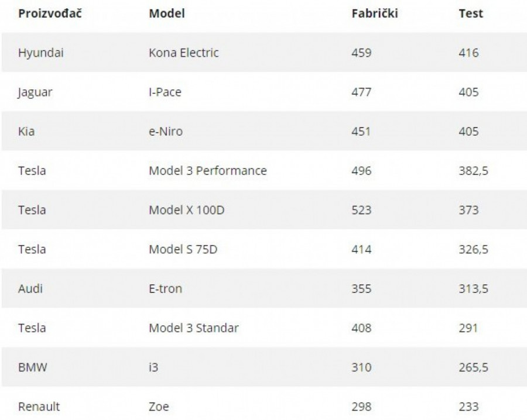
Task: Select the Test column header
Action: coord(471,13)
